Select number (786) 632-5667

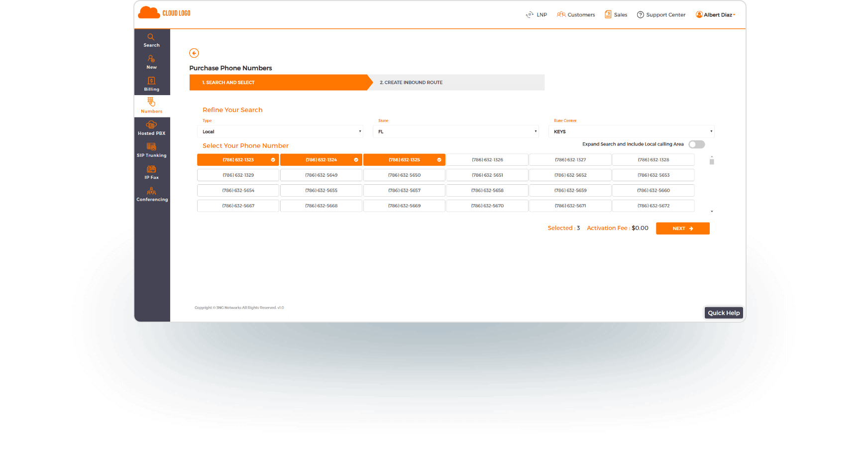point(238,206)
